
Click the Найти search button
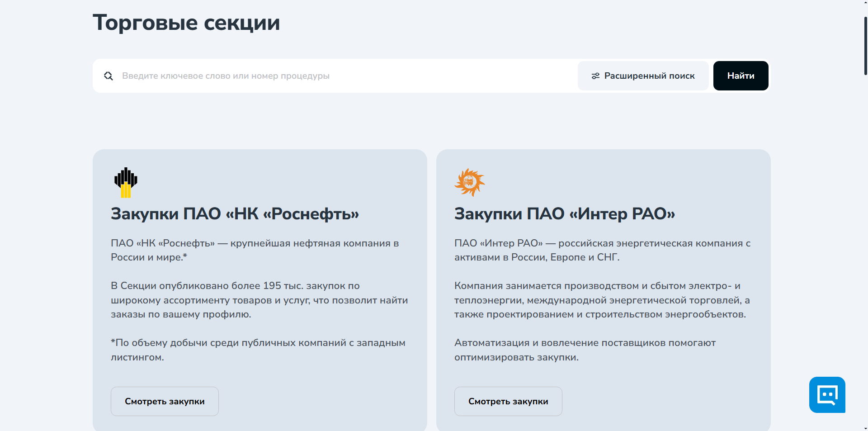click(x=741, y=76)
